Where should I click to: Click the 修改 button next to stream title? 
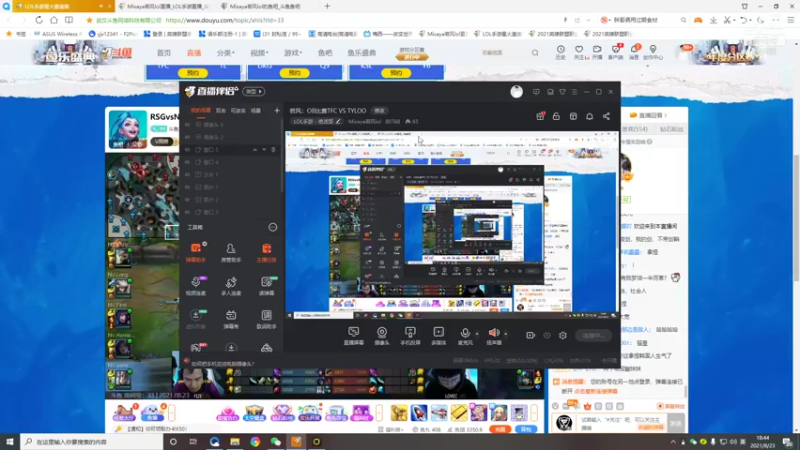[380, 110]
